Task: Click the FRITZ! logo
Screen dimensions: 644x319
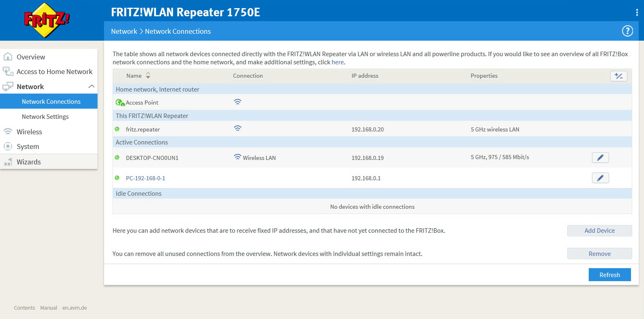Action: (x=47, y=20)
